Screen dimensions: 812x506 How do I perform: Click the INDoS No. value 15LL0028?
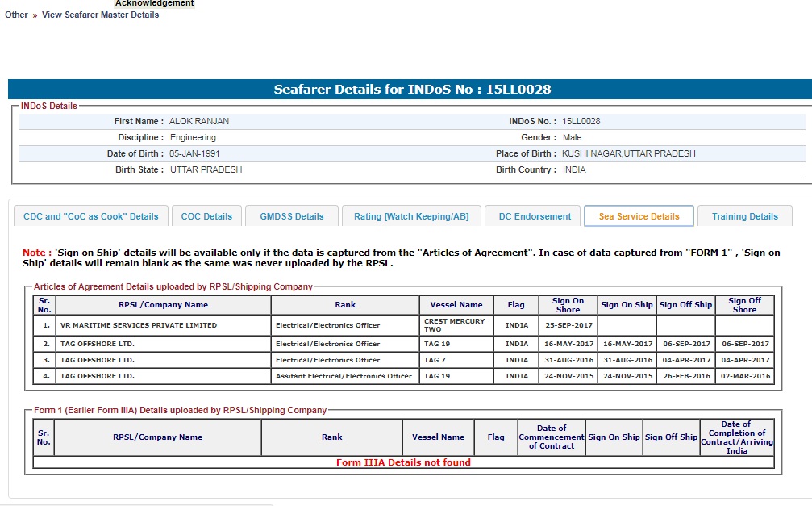[x=581, y=121]
